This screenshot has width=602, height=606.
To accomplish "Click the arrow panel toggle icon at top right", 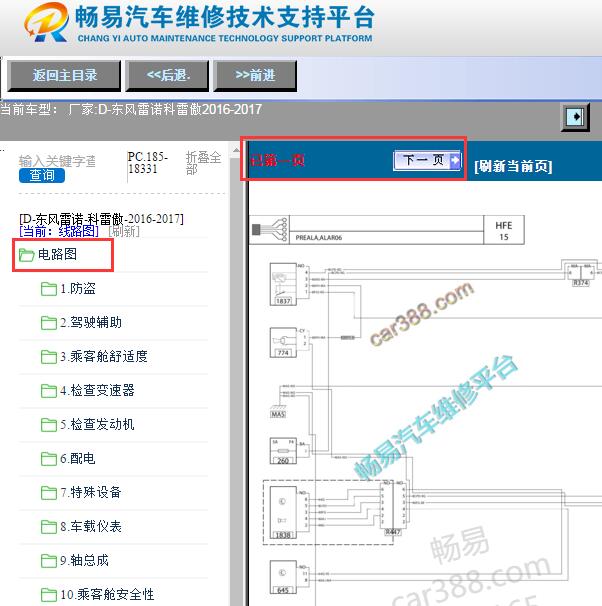I will point(575,117).
